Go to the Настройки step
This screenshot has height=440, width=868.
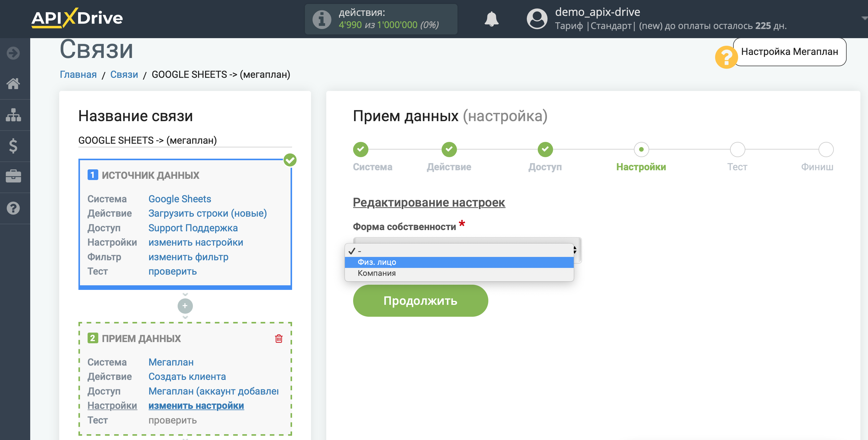coord(641,149)
